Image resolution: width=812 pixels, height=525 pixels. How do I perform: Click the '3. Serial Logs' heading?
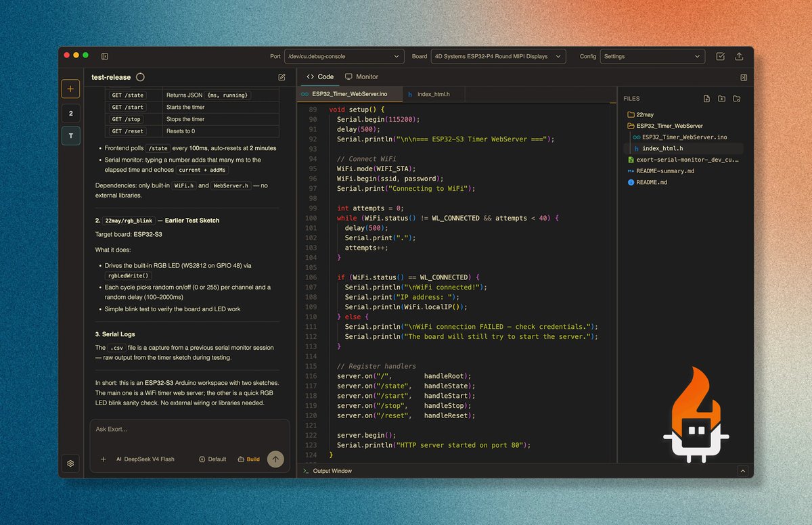[116, 334]
